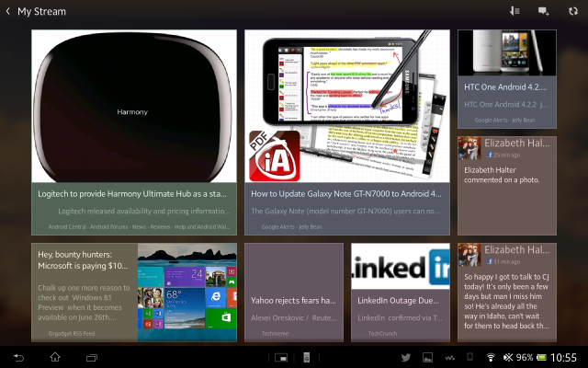Tap 'LinkedIn confirmed via T...' summary text
Image resolution: width=588 pixels, height=368 pixels.
[400, 317]
